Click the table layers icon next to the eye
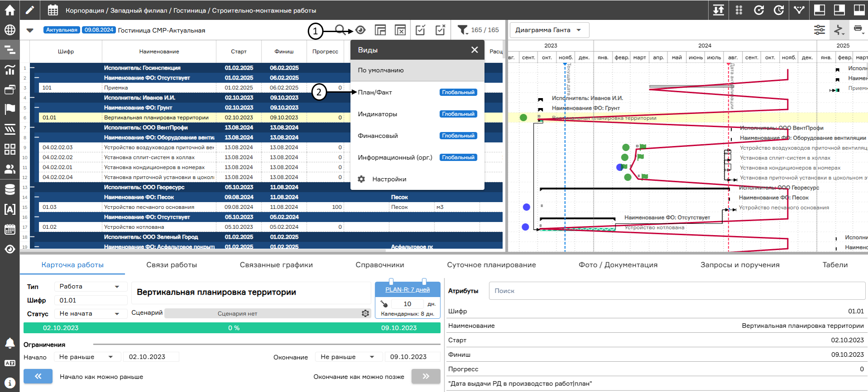The height and width of the screenshot is (392, 868). (x=380, y=30)
